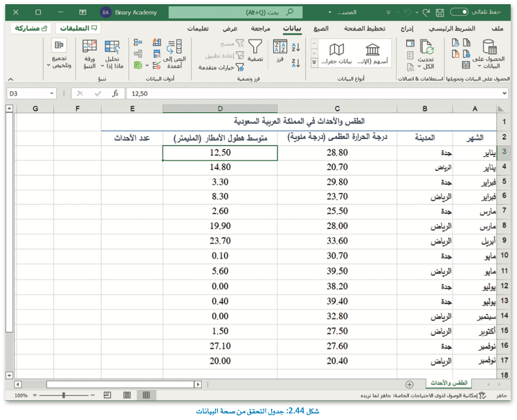Viewport: 517px width, 420px height.
Task: Click the Data Validation icon
Action: [x=157, y=65]
